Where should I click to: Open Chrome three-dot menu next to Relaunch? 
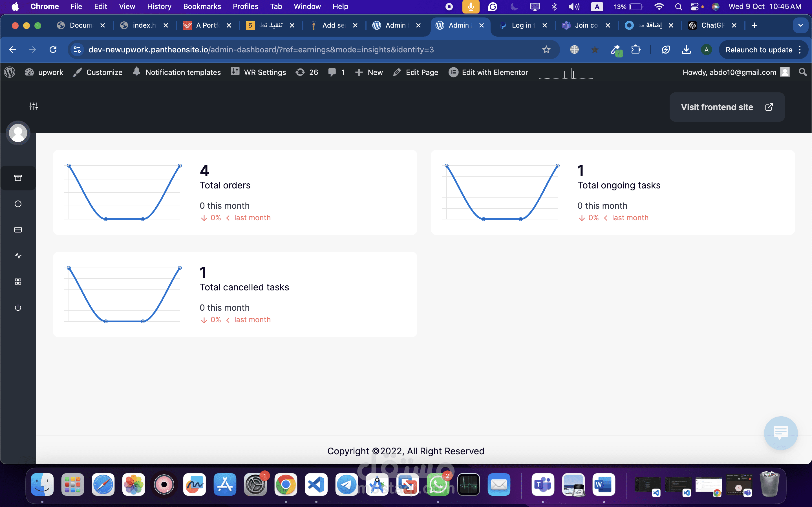click(x=800, y=50)
